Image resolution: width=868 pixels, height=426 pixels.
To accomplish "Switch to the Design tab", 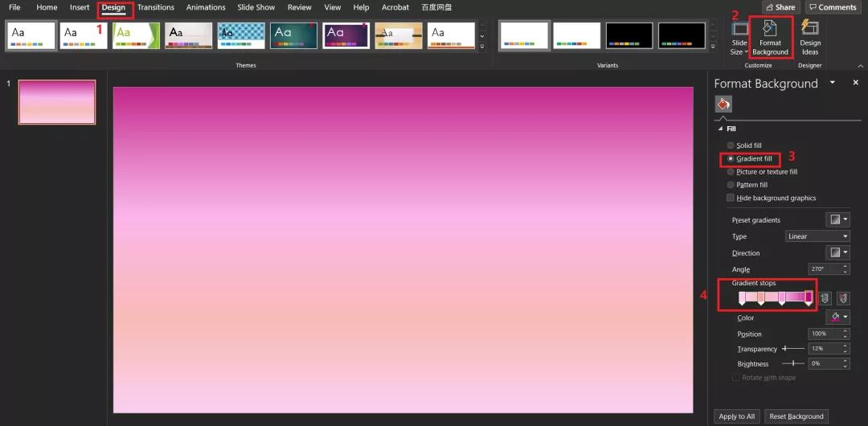I will (113, 8).
